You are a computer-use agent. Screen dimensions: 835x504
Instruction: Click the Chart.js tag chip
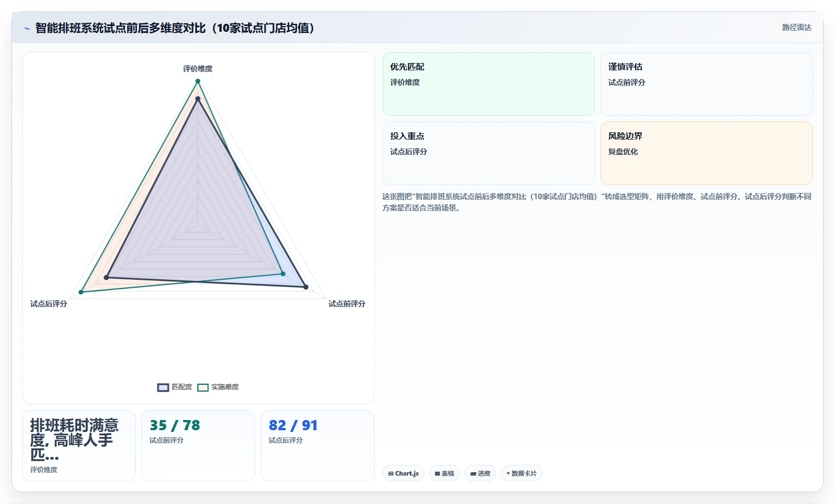[403, 473]
